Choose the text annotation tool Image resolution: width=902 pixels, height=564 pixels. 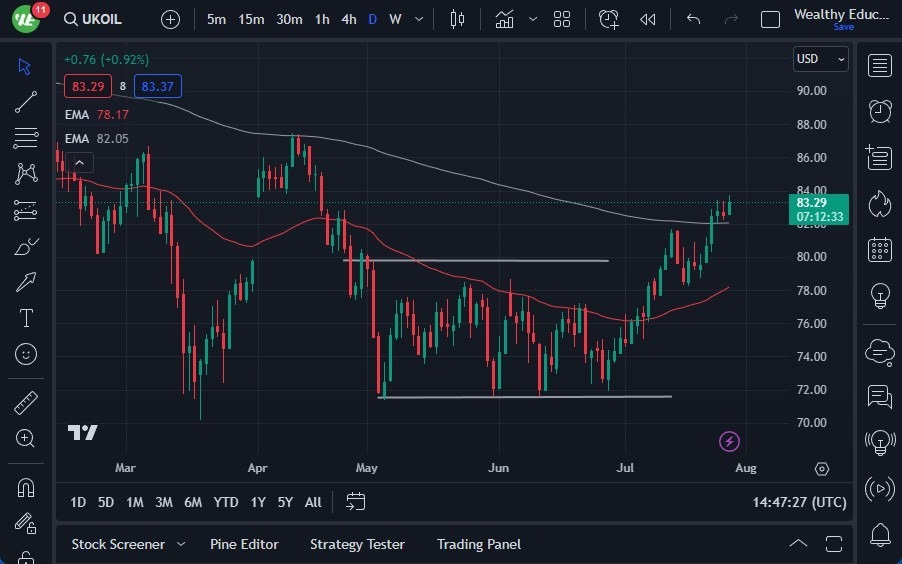tap(26, 318)
